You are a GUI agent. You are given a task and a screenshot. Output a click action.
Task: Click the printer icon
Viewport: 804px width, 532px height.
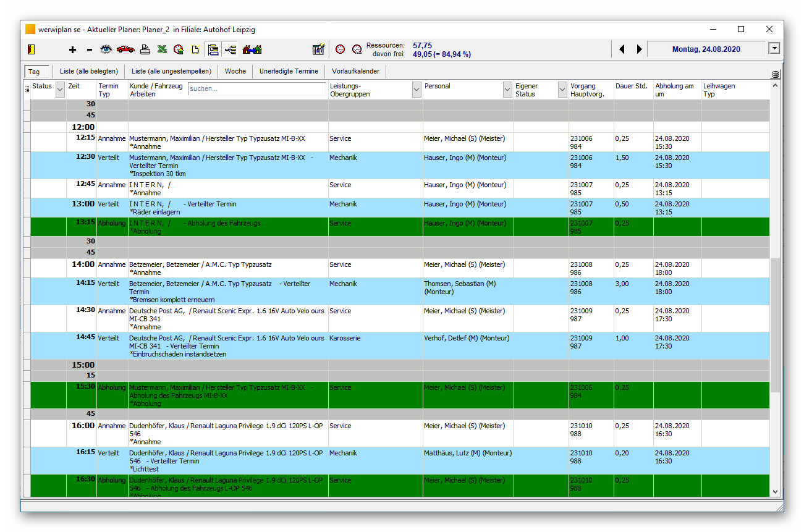point(145,49)
